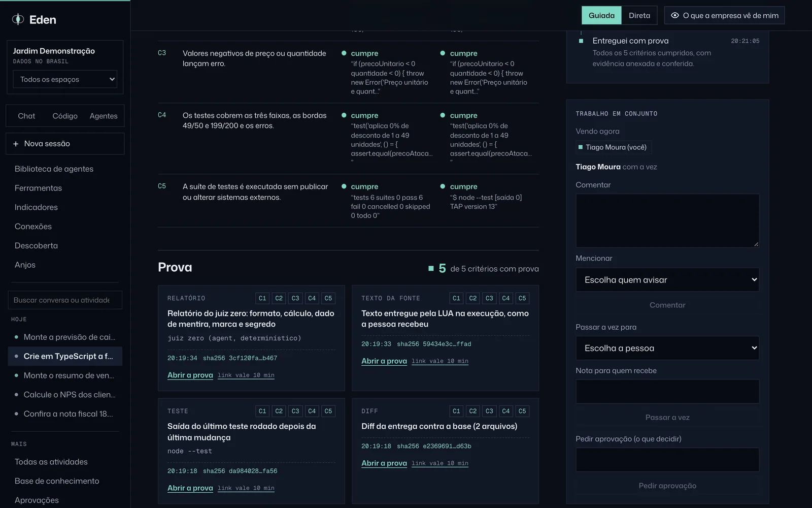Open Descoberta in sidebar
The image size is (812, 508).
[x=36, y=245]
